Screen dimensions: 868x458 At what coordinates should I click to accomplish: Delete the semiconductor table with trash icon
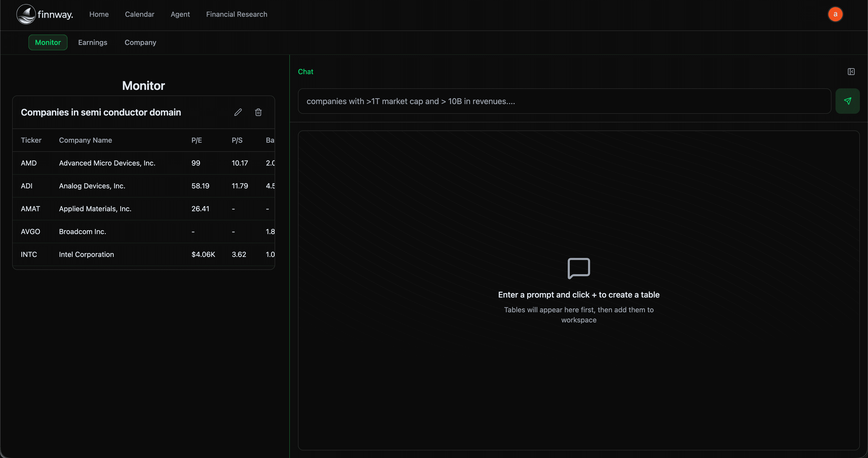tap(258, 112)
